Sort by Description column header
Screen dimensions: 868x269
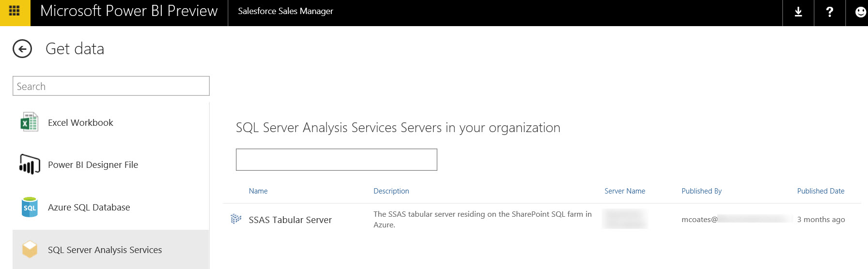click(391, 191)
